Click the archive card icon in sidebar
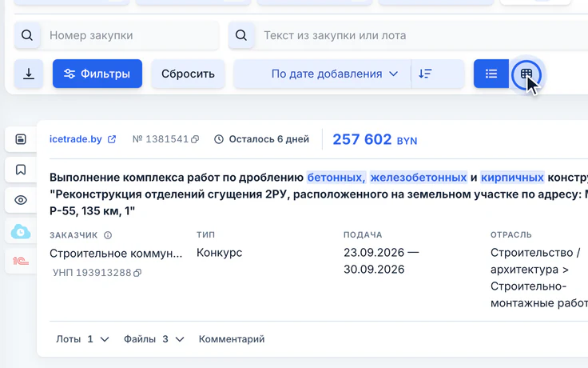This screenshot has height=368, width=588. 21,139
